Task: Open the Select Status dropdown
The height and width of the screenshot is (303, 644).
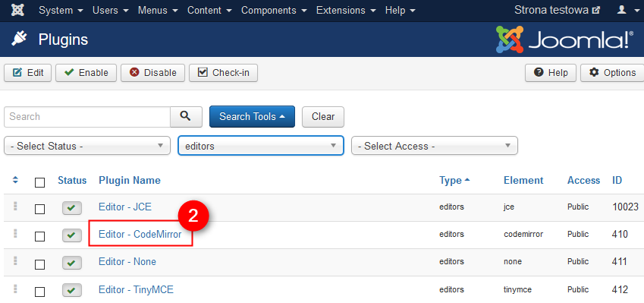Action: (87, 146)
